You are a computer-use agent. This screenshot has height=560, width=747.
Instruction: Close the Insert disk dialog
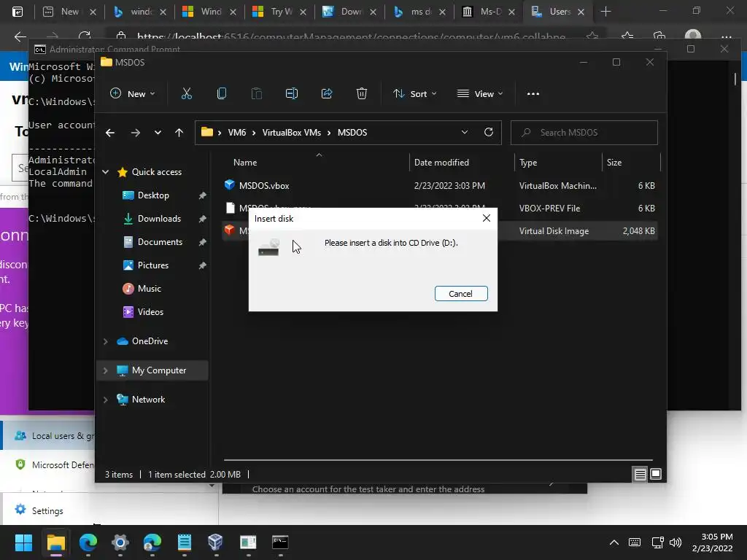(486, 218)
